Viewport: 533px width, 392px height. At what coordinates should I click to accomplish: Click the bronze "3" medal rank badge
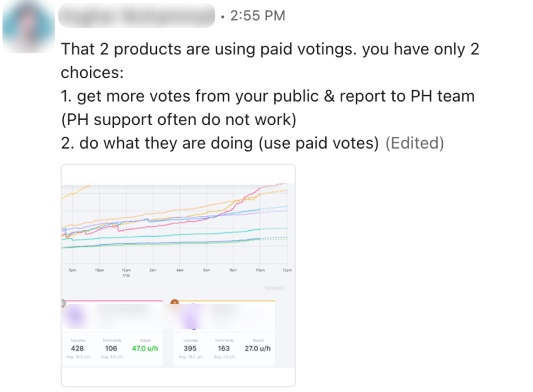coord(175,301)
